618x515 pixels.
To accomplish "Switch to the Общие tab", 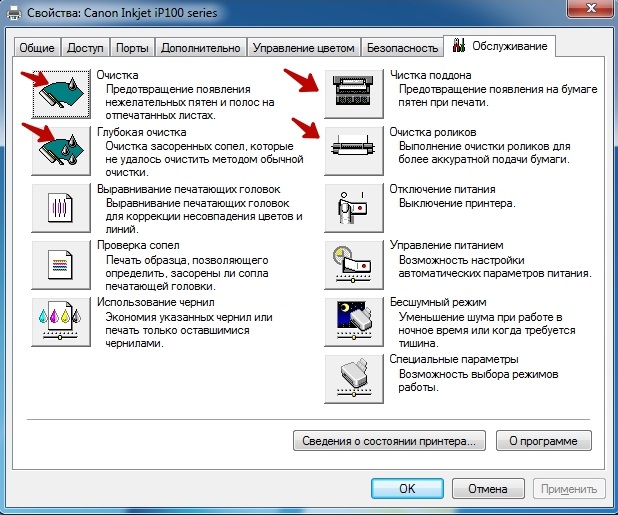I will (x=37, y=48).
